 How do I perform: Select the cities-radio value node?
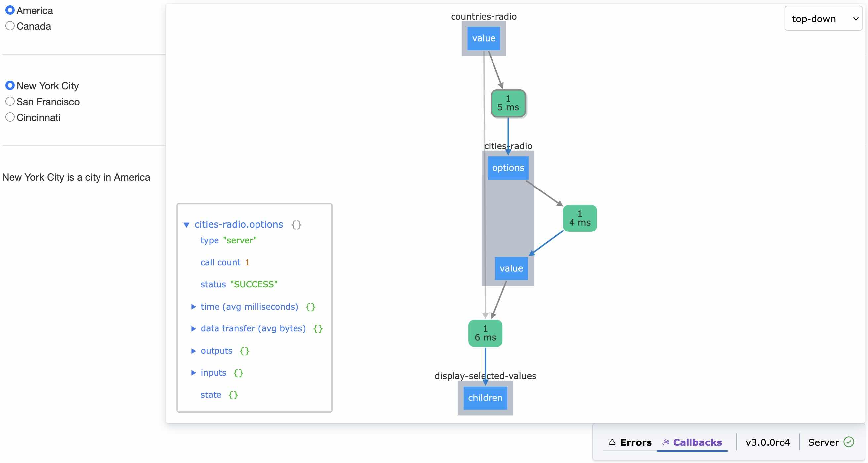511,269
